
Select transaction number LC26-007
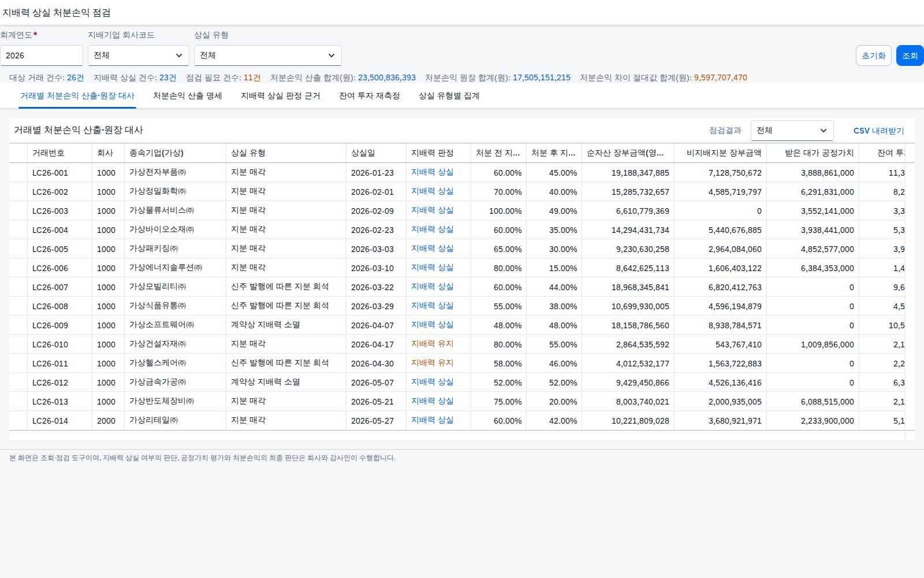coord(50,287)
